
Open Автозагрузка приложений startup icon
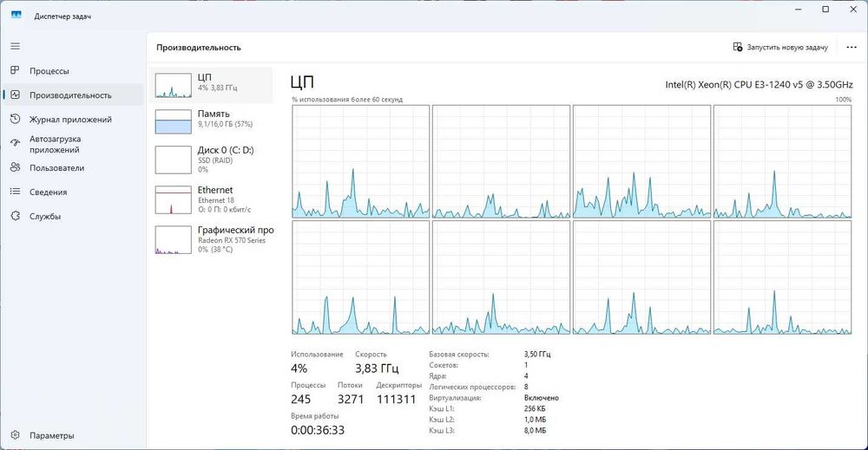click(15, 144)
